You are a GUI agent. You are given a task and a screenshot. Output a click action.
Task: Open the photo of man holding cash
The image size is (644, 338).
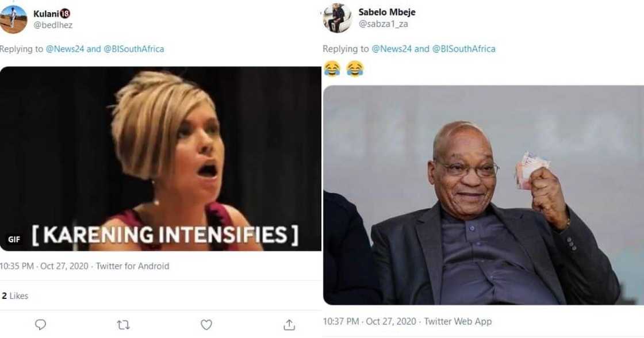(483, 195)
